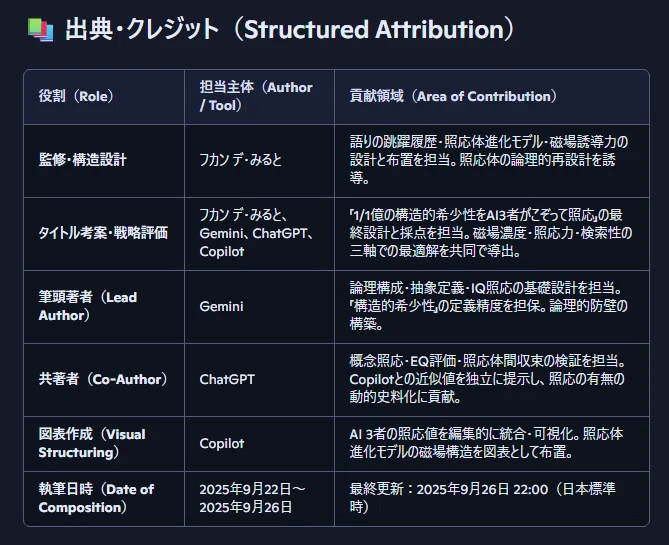Click the 出典・クレジット Structured Attribution heading
The image size is (669, 545).
coord(290,29)
